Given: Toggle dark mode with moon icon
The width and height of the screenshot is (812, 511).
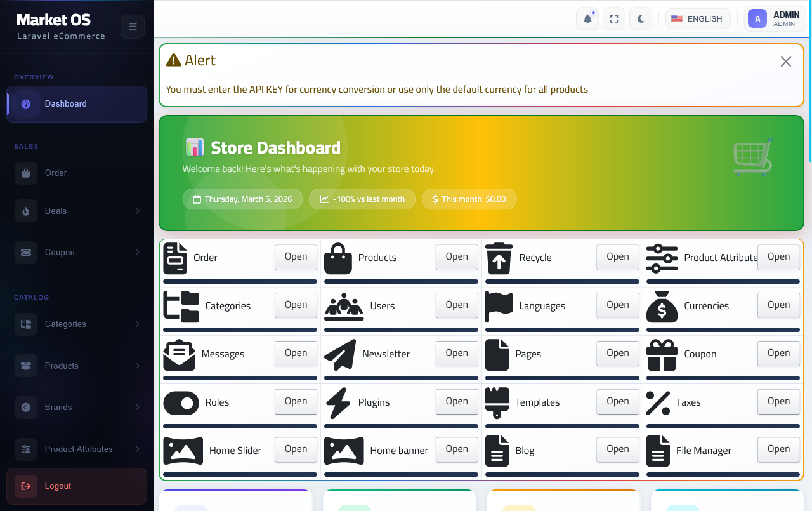Looking at the screenshot, I should pos(641,19).
